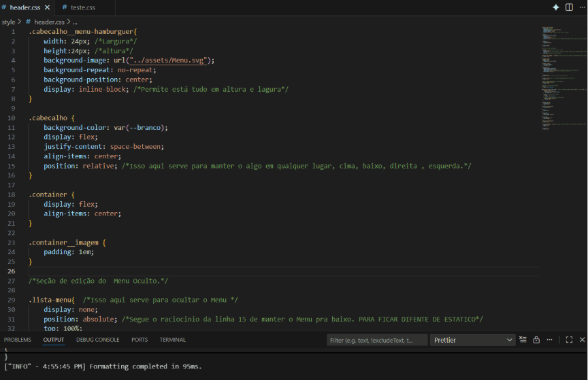This screenshot has width=588, height=380.
Task: Toggle output auto-scroll lock icon
Action: tap(536, 340)
